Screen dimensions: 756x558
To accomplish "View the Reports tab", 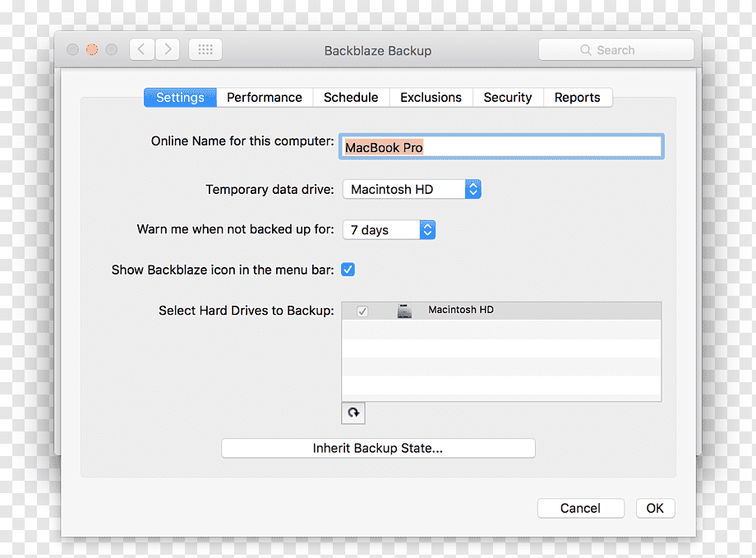I will click(578, 98).
